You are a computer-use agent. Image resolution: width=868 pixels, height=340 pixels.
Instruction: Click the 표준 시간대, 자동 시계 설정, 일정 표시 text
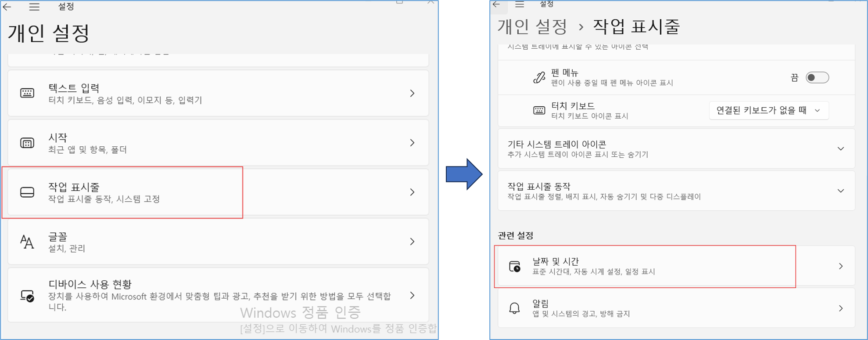coord(593,272)
